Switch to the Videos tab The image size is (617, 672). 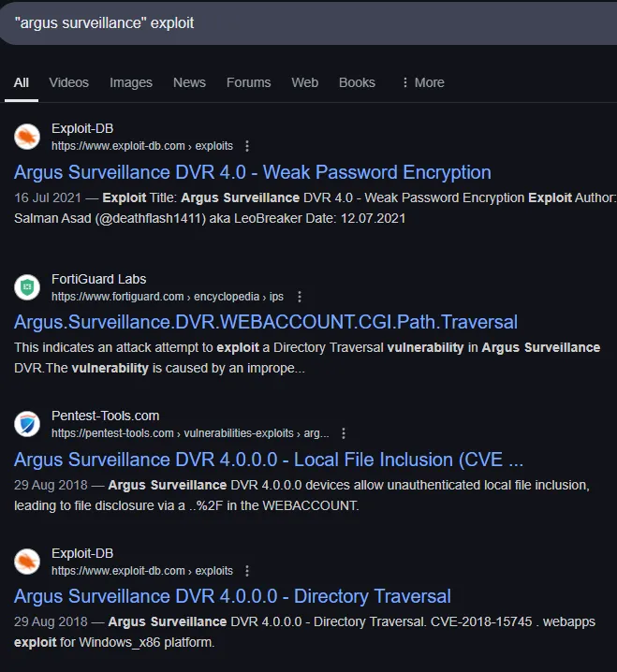coord(69,82)
